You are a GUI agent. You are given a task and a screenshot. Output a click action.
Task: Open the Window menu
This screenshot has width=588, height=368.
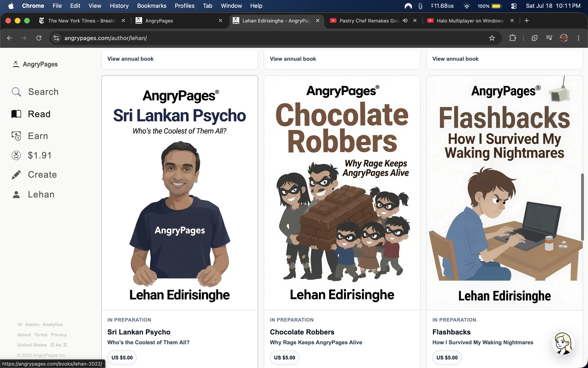point(231,6)
